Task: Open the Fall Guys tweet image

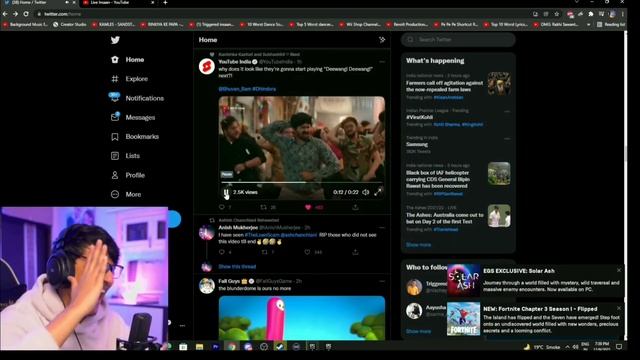Action: coord(302,318)
